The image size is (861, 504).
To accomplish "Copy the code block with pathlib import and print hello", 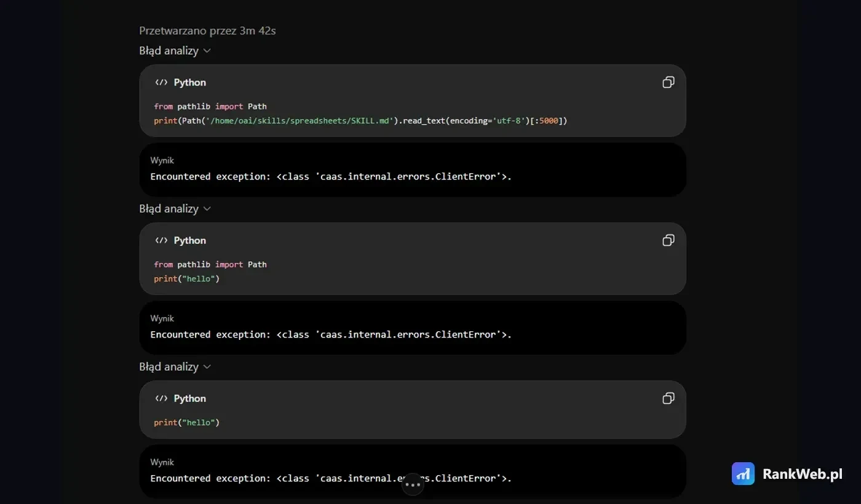I will 669,240.
